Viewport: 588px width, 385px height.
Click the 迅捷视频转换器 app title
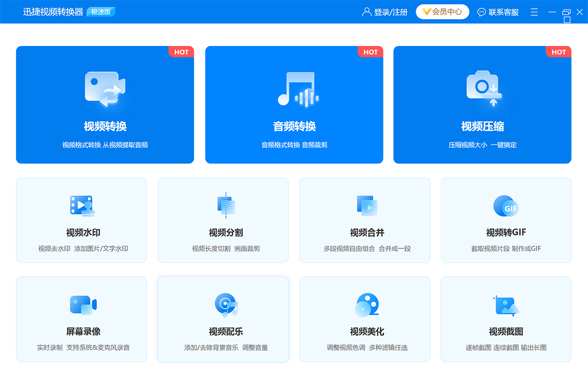pos(53,12)
